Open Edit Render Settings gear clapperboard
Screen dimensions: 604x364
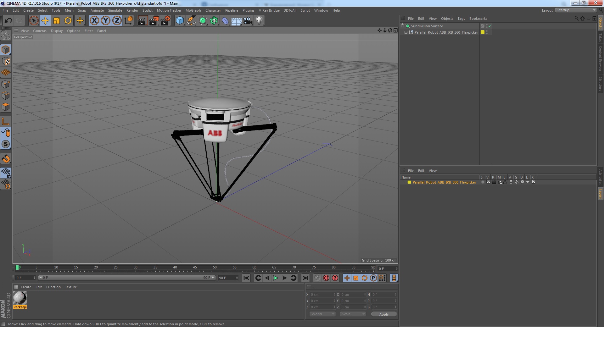165,21
